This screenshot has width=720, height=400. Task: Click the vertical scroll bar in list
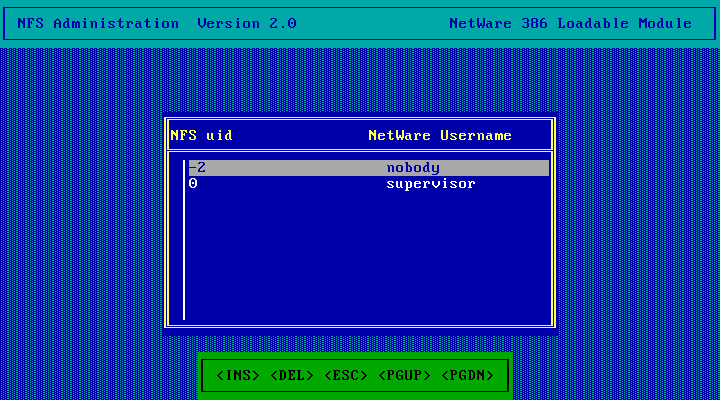tap(184, 240)
